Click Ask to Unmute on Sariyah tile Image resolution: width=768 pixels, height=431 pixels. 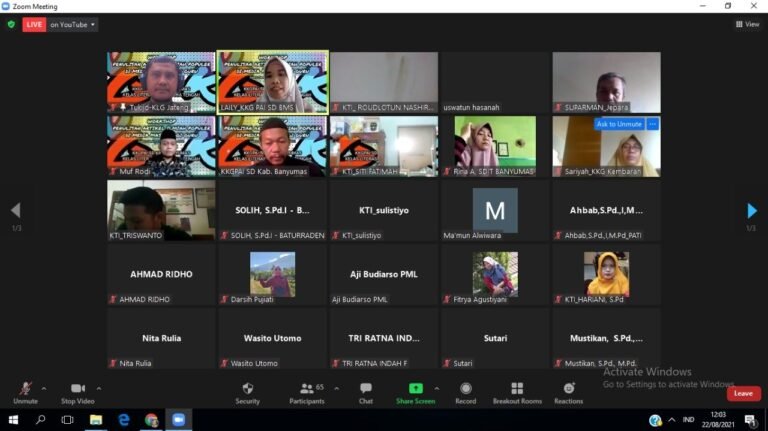tap(619, 124)
